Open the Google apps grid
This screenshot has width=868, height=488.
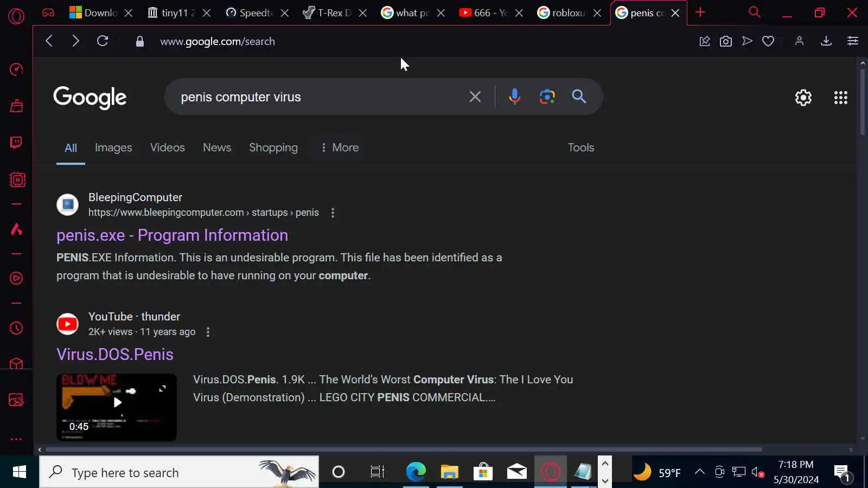pyautogui.click(x=841, y=98)
